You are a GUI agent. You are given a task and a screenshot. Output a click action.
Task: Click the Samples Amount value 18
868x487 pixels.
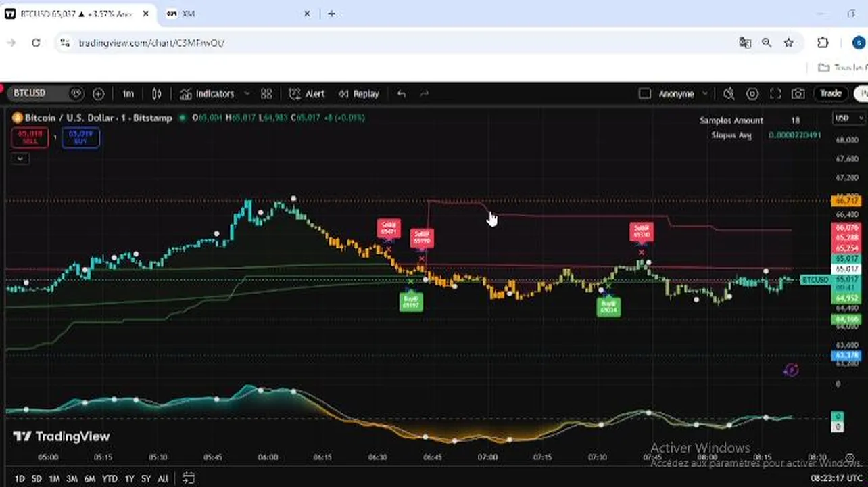796,120
